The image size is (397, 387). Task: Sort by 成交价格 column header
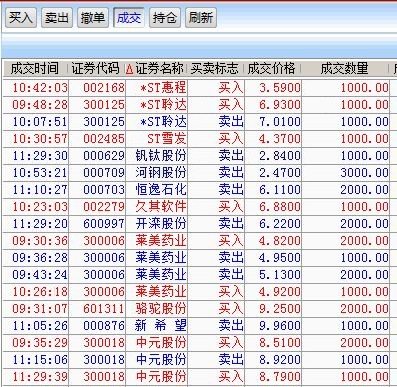(x=272, y=68)
